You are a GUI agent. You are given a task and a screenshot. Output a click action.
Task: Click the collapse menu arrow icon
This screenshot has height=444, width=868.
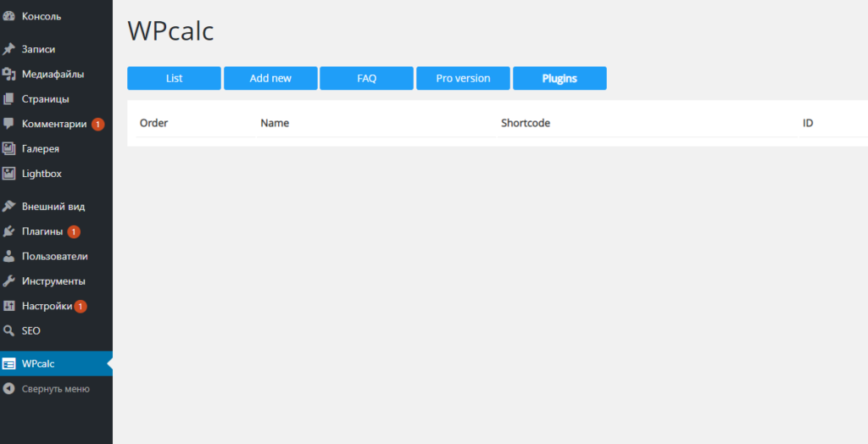click(x=8, y=389)
